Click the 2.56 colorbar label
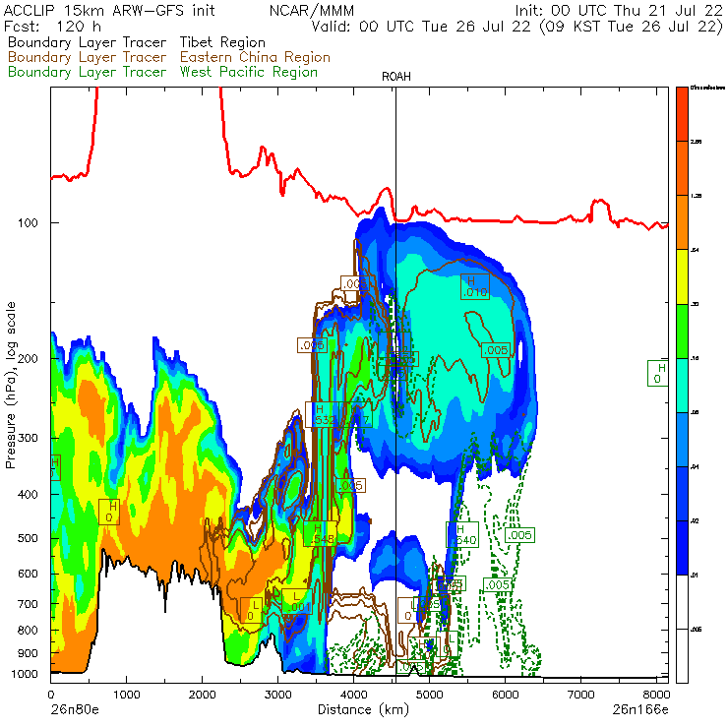 696,142
